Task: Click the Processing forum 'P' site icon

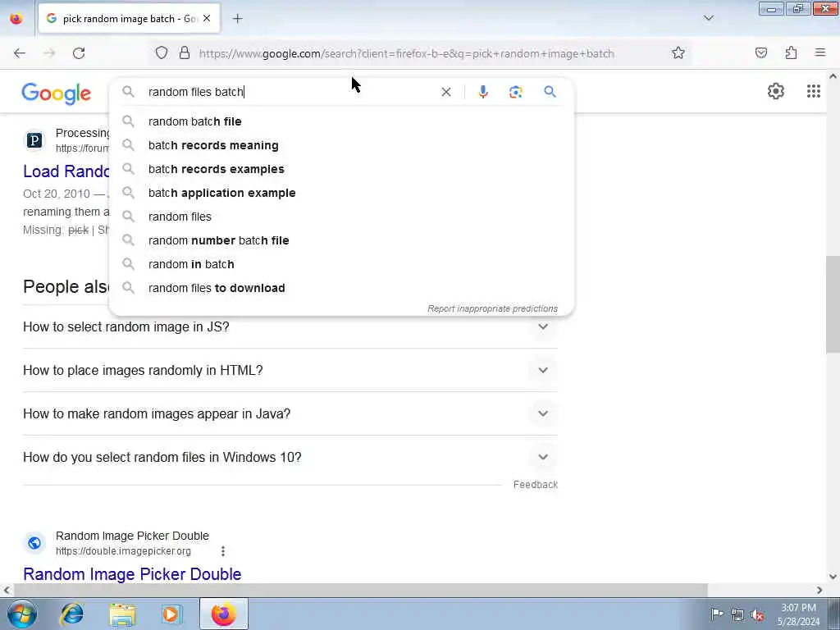Action: point(34,140)
